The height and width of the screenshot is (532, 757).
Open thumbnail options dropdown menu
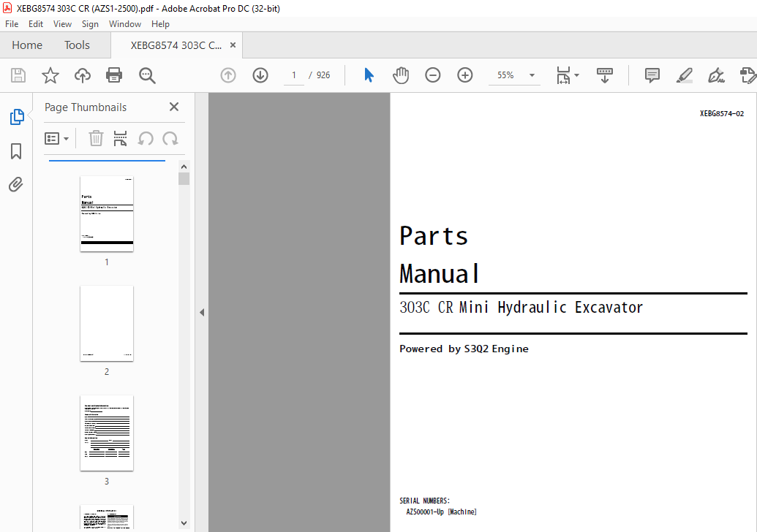[56, 139]
